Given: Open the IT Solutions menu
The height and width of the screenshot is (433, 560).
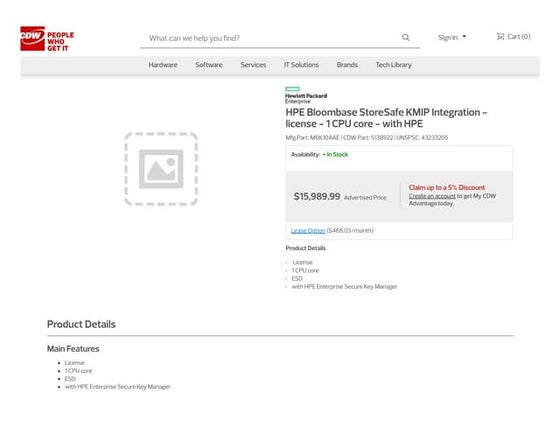Looking at the screenshot, I should 301,65.
